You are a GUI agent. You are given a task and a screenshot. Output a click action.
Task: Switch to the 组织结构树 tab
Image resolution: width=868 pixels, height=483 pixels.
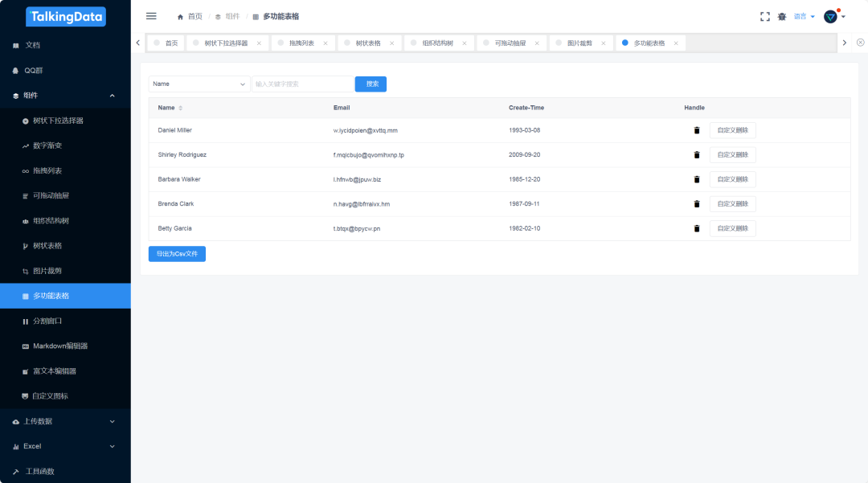(437, 43)
